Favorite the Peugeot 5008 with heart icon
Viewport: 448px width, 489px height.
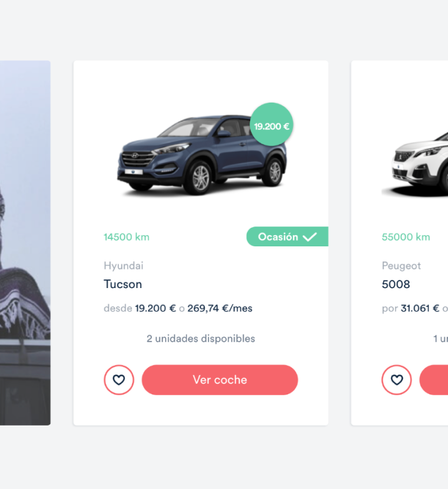396,380
